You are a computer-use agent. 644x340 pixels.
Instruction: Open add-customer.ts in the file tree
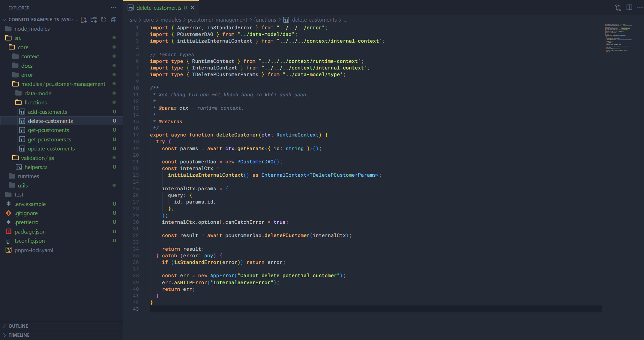point(47,112)
